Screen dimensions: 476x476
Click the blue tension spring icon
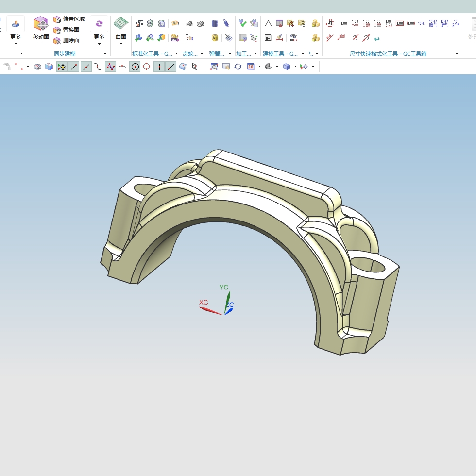tap(226, 23)
